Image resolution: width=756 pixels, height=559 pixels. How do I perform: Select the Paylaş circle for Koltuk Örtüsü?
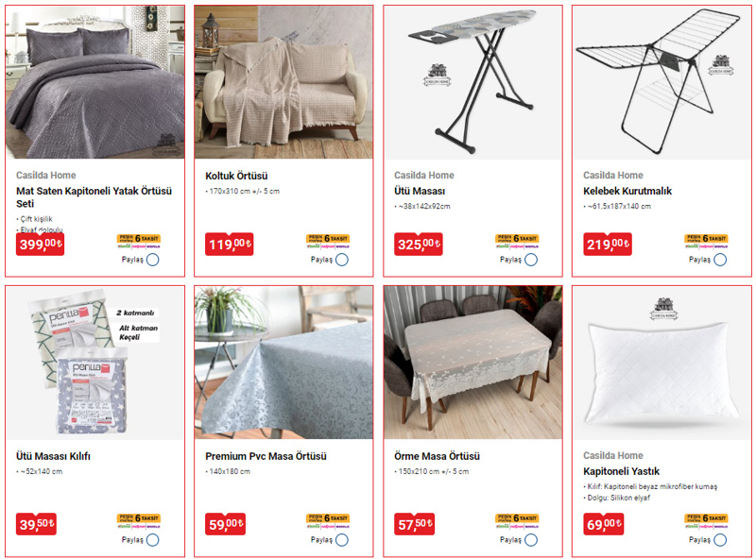(x=342, y=260)
